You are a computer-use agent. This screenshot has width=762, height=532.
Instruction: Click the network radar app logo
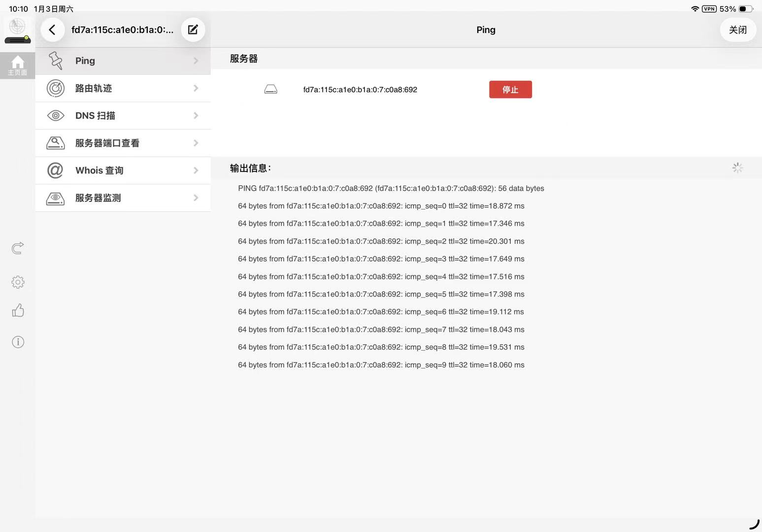pos(18,30)
